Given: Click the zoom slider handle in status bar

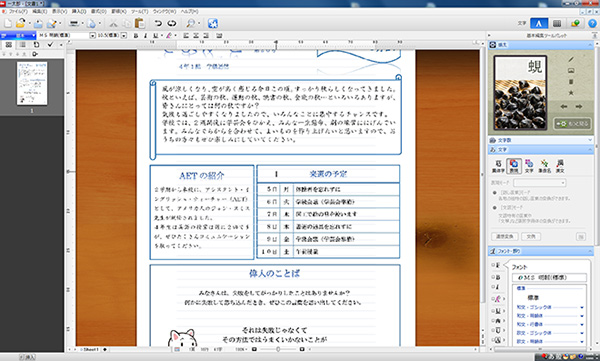Looking at the screenshot, I should tap(278, 349).
